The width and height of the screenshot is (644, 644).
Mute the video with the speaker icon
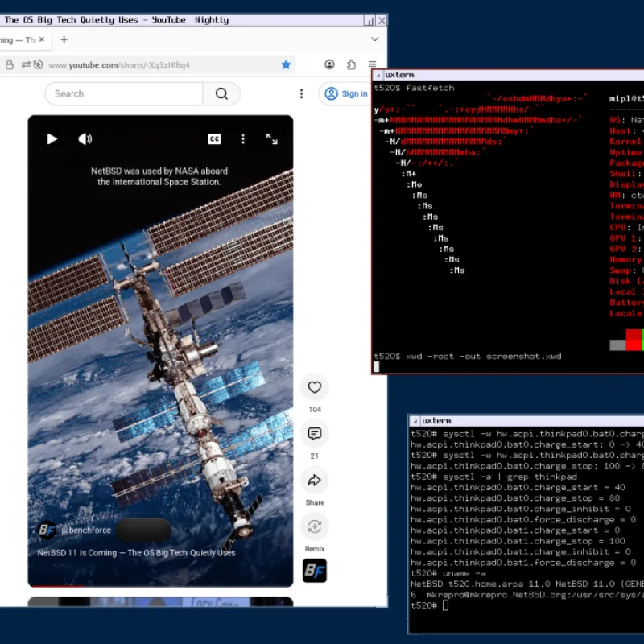(85, 139)
